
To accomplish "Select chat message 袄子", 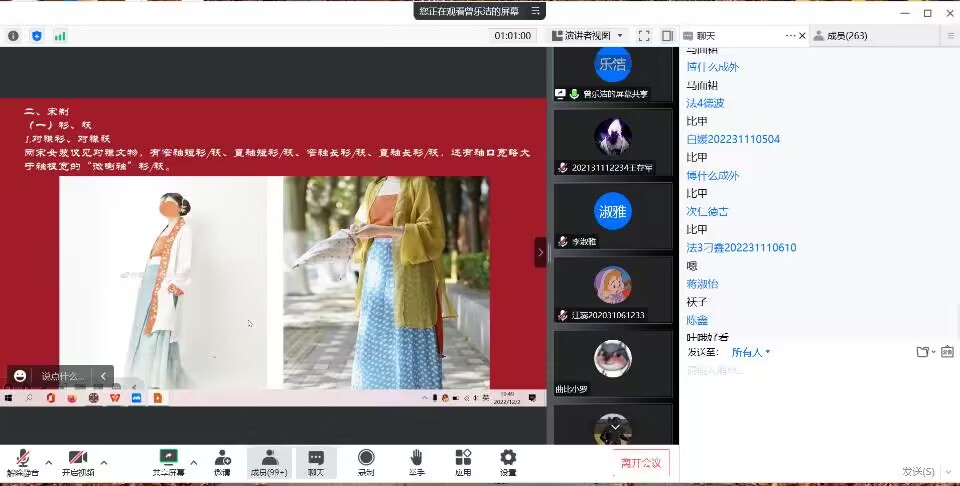I will tap(697, 302).
